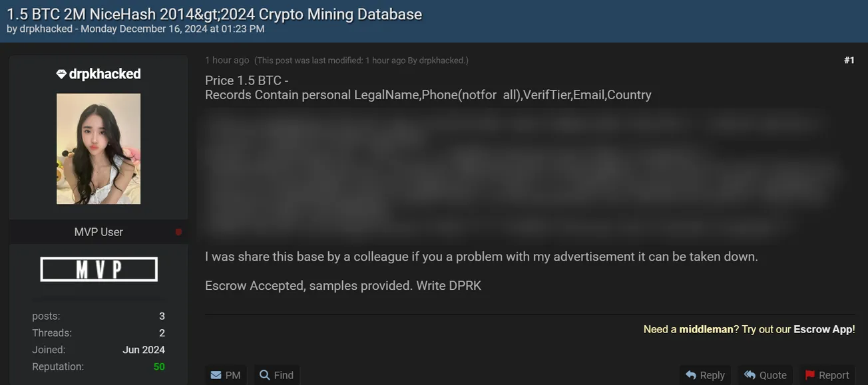Click the diamond icon beside drpkhacked's name
868x385 pixels.
[63, 74]
